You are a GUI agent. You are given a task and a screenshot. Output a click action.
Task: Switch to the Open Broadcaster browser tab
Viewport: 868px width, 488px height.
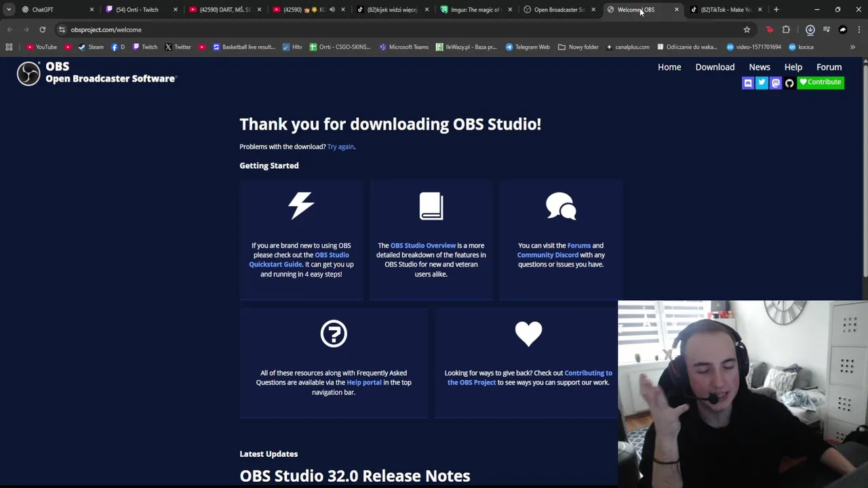(x=558, y=9)
